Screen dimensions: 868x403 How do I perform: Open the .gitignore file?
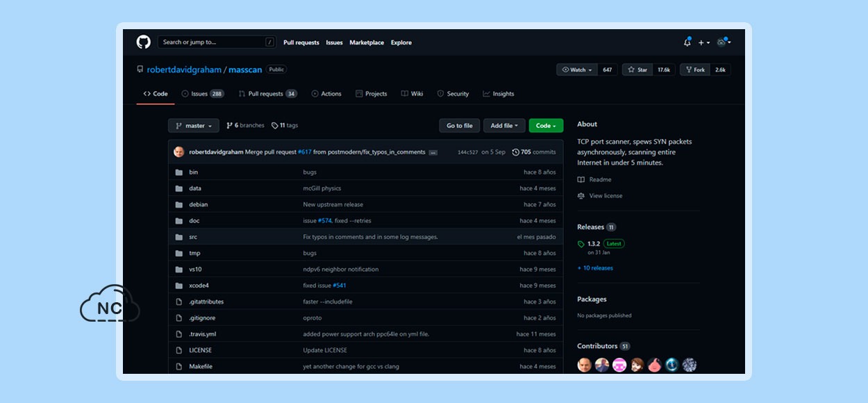click(202, 318)
